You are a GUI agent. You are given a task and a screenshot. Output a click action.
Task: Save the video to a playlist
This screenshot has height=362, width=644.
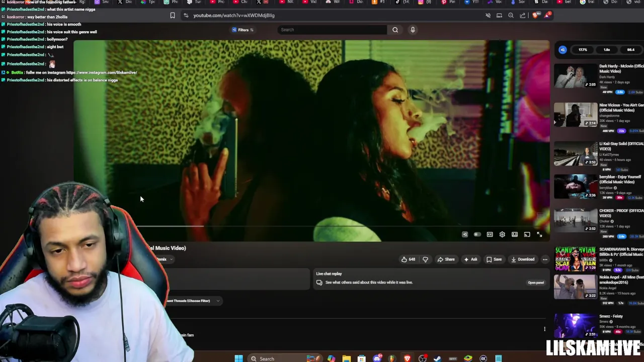494,259
